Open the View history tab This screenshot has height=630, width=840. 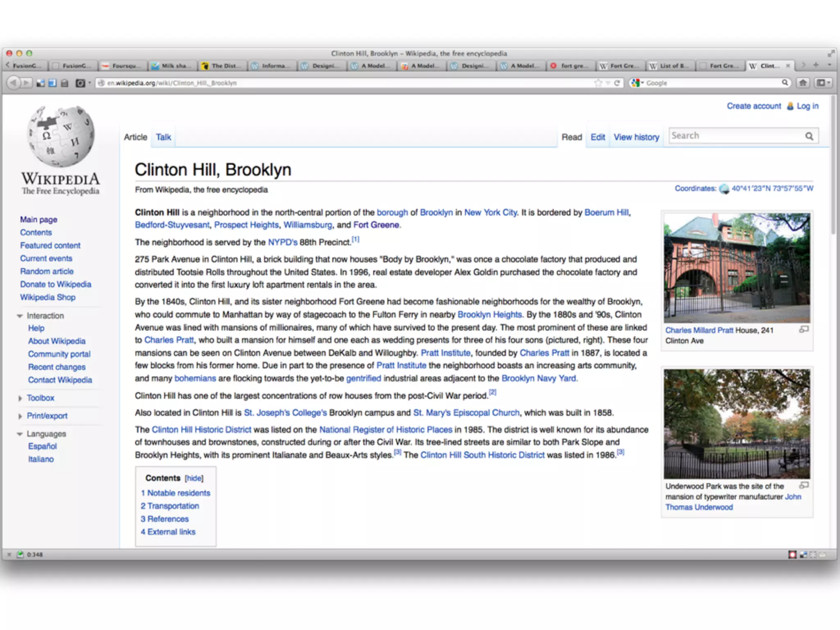pos(636,137)
